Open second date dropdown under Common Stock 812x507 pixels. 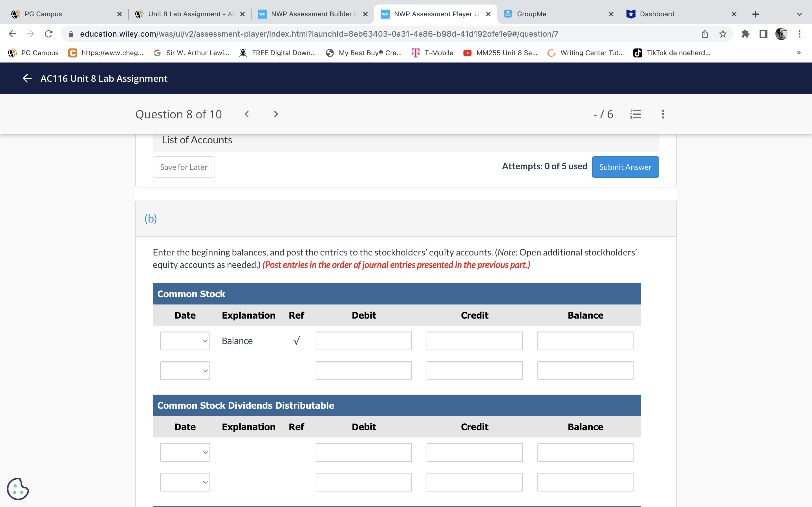[185, 370]
